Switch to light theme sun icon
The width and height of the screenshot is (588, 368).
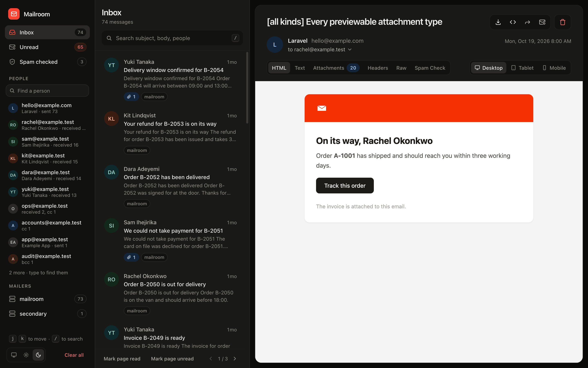(26, 355)
